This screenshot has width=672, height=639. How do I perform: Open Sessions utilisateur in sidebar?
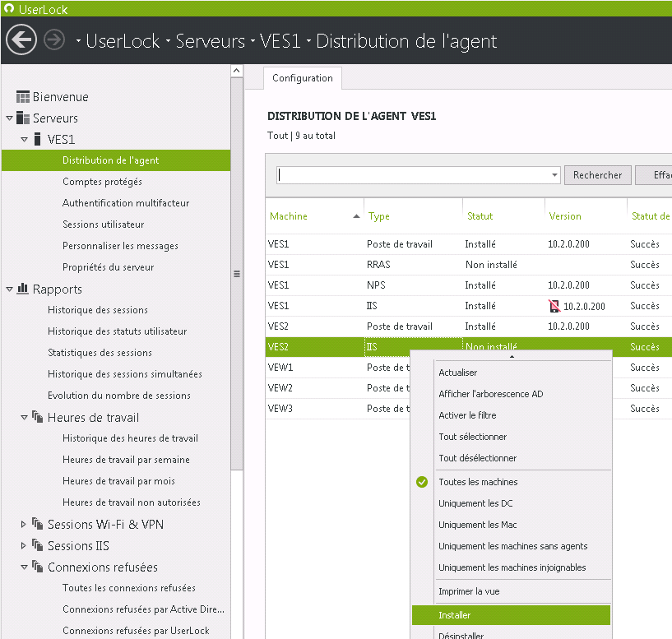click(x=104, y=225)
